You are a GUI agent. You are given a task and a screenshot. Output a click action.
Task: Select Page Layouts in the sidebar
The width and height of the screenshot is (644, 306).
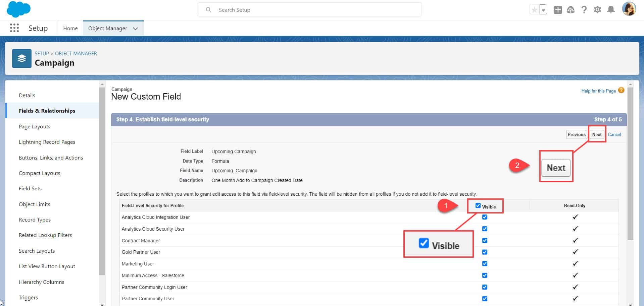pos(34,126)
